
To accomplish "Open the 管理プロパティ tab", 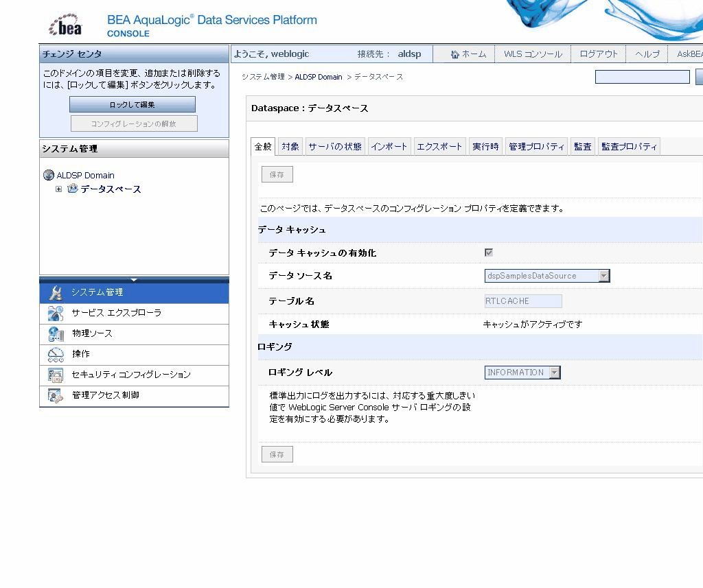I will click(536, 147).
